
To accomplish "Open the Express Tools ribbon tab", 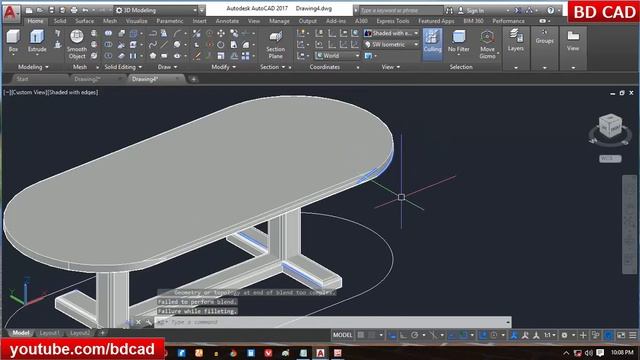I will pos(393,21).
